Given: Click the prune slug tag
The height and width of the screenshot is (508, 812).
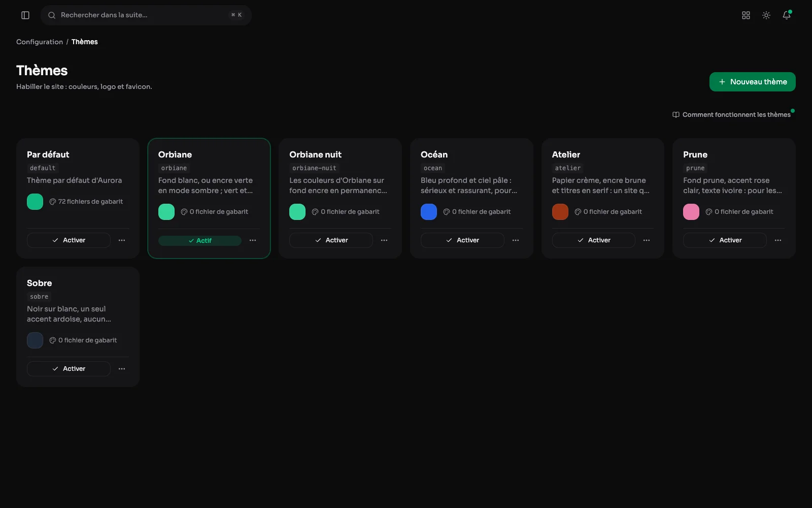Looking at the screenshot, I should (x=695, y=168).
